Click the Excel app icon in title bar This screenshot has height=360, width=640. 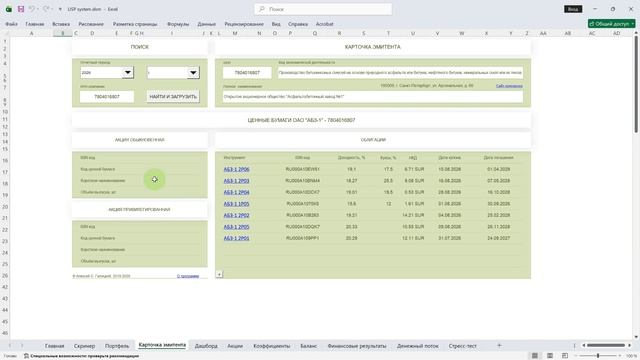[9, 9]
